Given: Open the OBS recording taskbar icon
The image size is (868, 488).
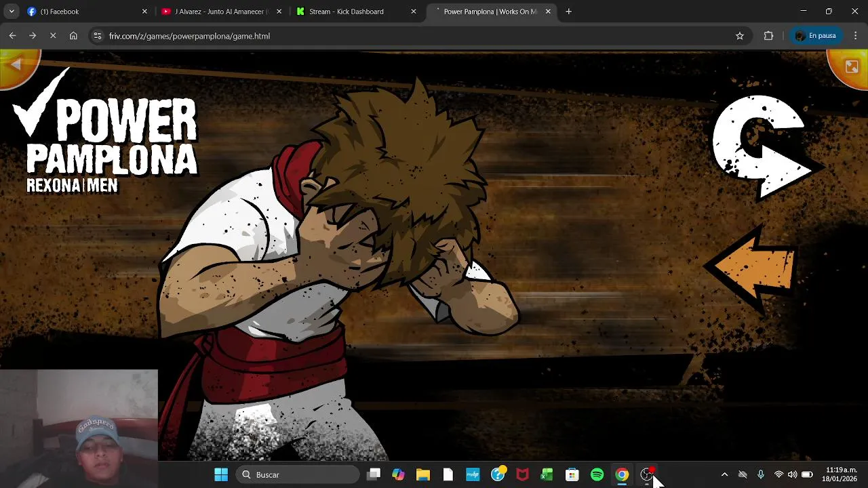Looking at the screenshot, I should pos(647,474).
